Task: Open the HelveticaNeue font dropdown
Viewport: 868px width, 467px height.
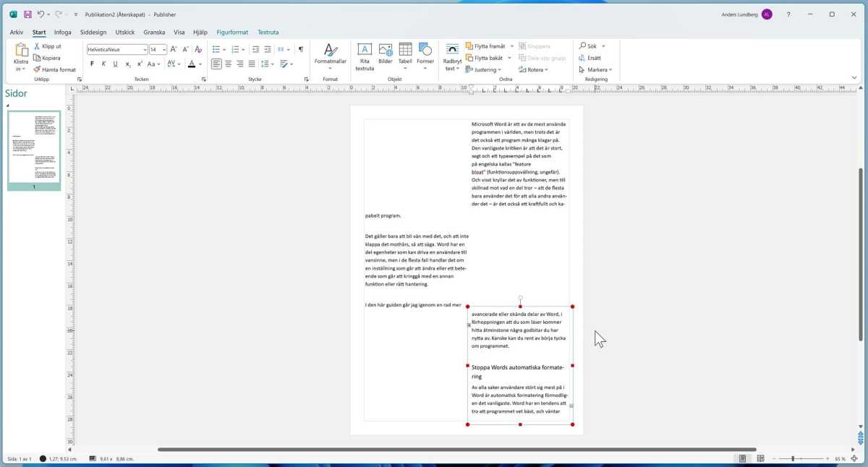Action: 144,49
